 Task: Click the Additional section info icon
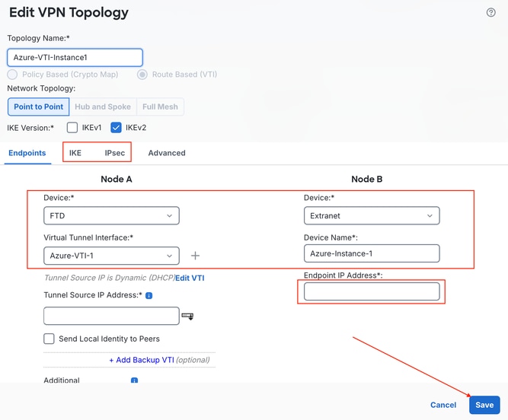134,380
